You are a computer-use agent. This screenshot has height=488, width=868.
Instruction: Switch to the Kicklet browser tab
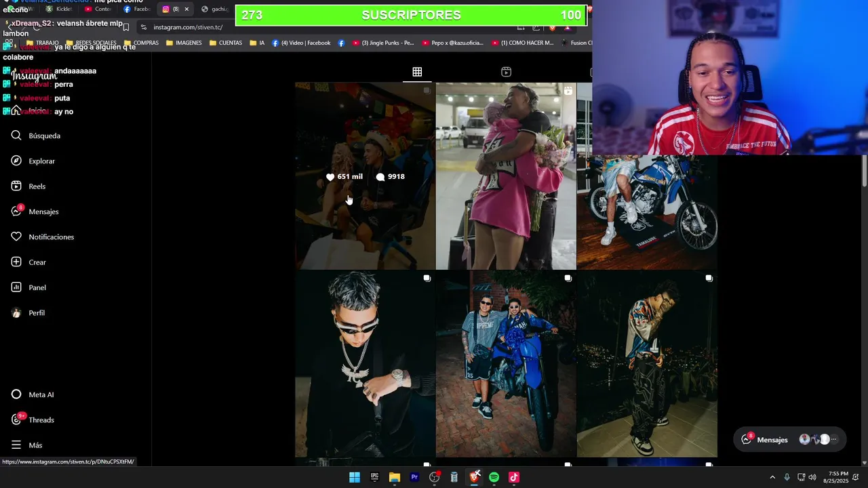60,9
